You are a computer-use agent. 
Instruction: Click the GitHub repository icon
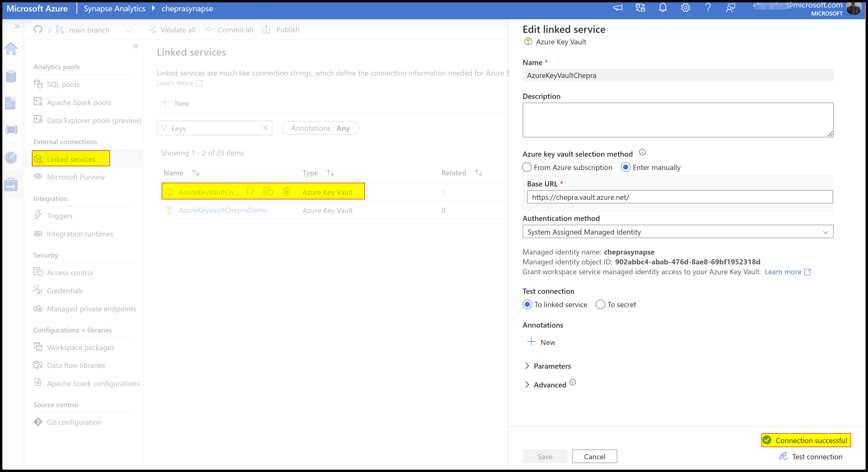pos(38,30)
